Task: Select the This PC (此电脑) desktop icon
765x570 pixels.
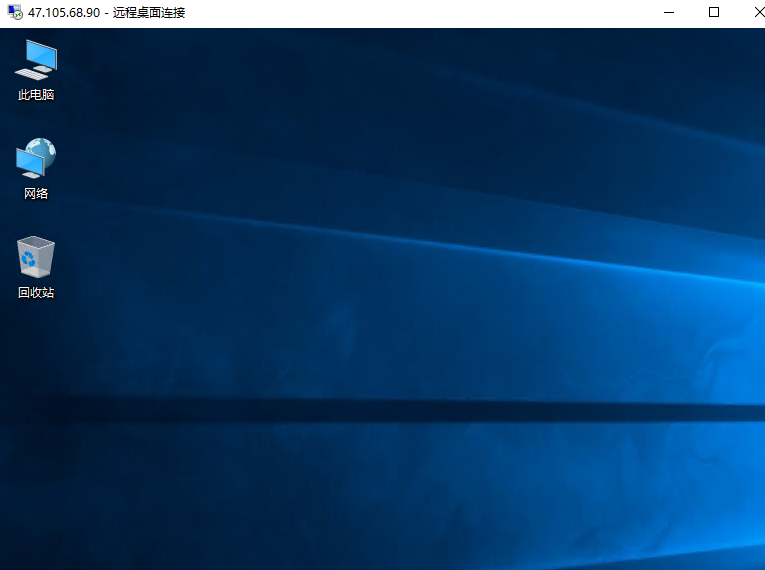Action: pos(35,60)
